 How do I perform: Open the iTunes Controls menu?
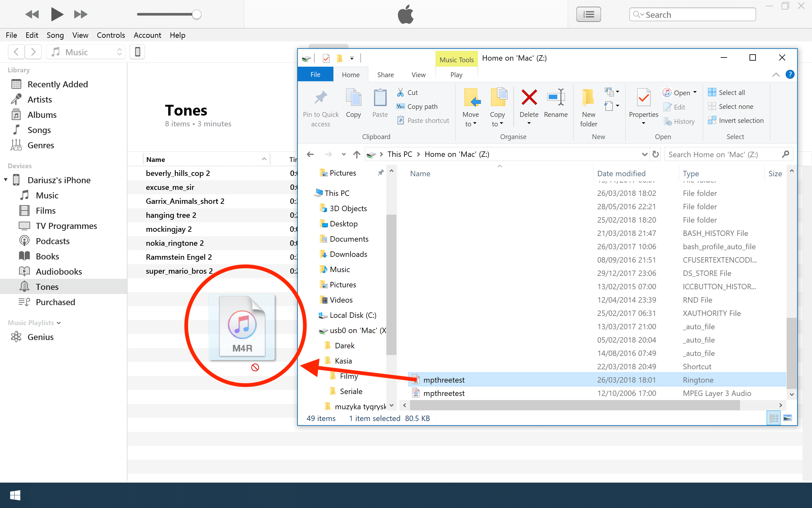[x=111, y=35]
